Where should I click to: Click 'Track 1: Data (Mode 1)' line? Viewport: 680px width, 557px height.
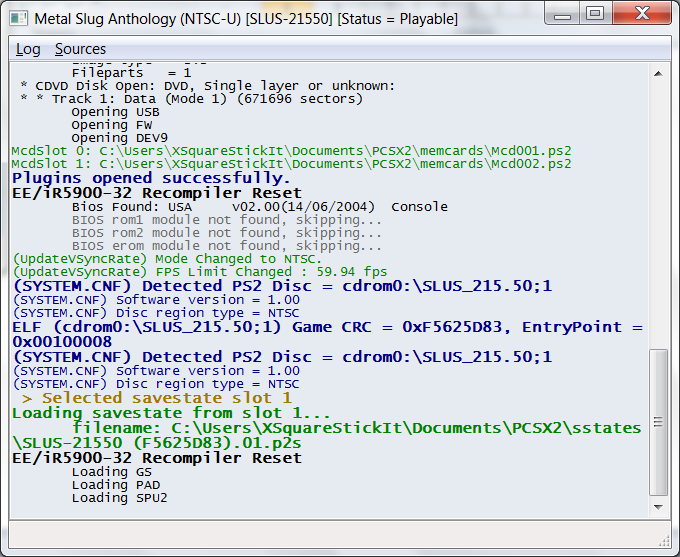tap(191, 99)
